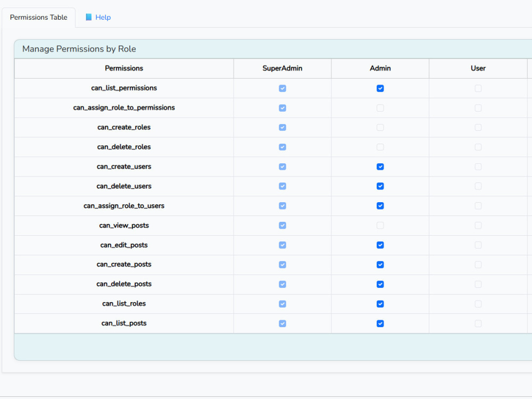Uncheck Admin can_list_permissions checkbox
The width and height of the screenshot is (532, 399).
380,88
